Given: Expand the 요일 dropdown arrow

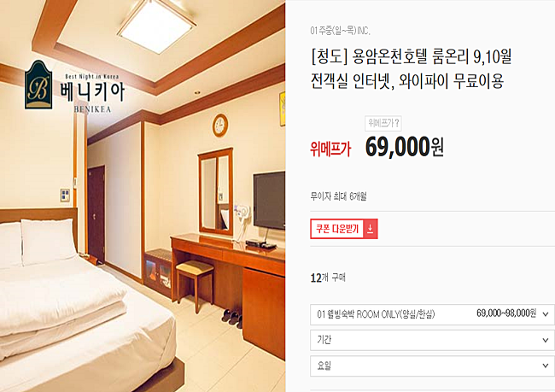Looking at the screenshot, I should [546, 366].
